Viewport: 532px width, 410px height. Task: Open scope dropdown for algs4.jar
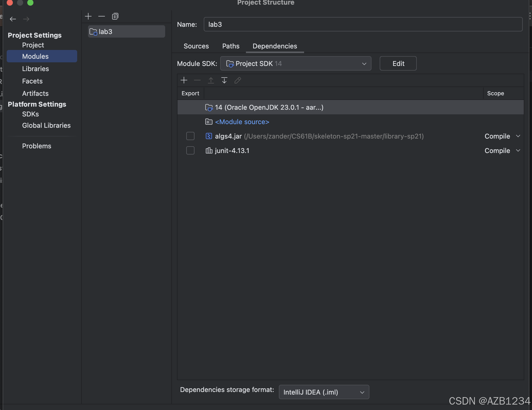coord(502,136)
